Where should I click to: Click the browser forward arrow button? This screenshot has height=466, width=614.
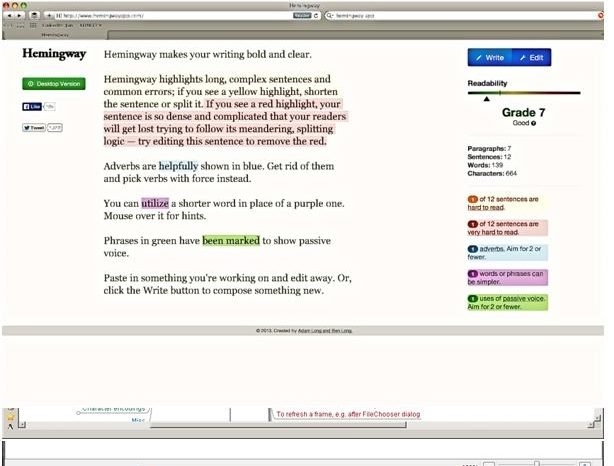(20, 16)
